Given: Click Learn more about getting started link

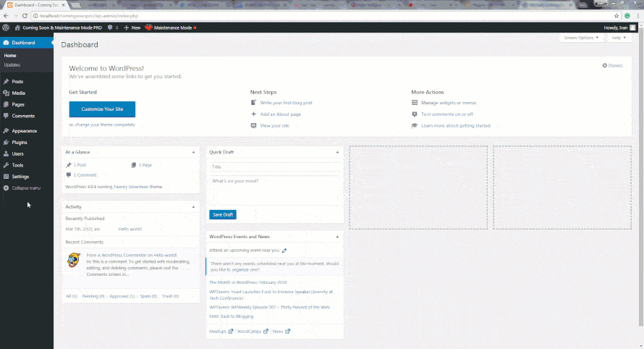Looking at the screenshot, I should (x=455, y=126).
